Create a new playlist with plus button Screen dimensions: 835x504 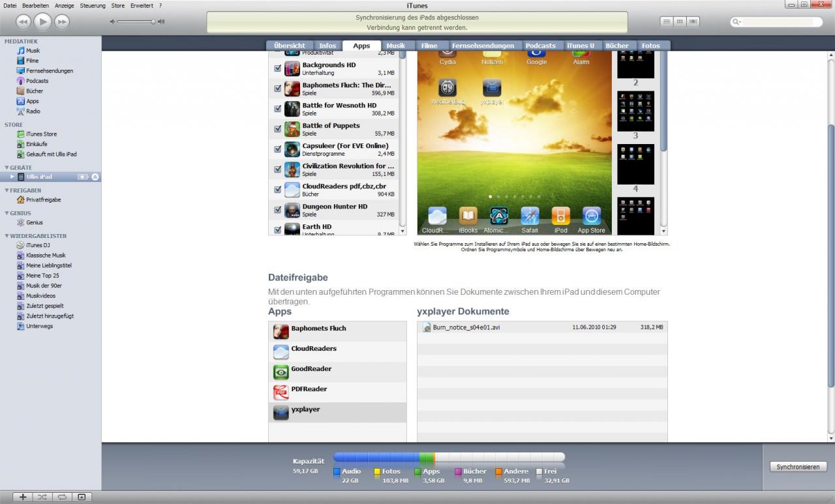pos(23,497)
